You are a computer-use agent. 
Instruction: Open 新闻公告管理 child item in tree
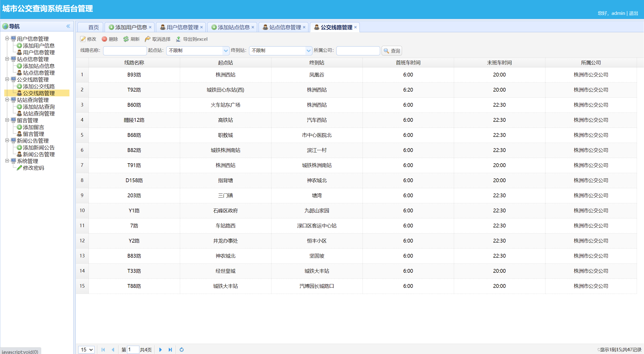(39, 154)
